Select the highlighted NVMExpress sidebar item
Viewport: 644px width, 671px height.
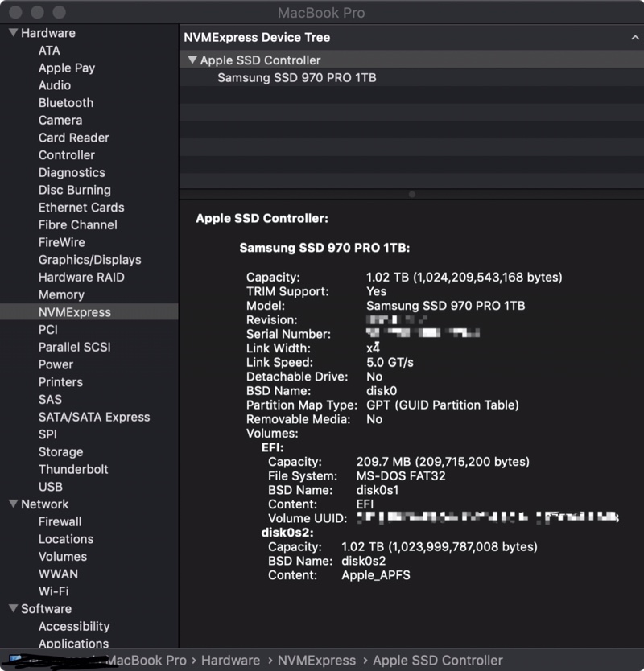[89, 312]
